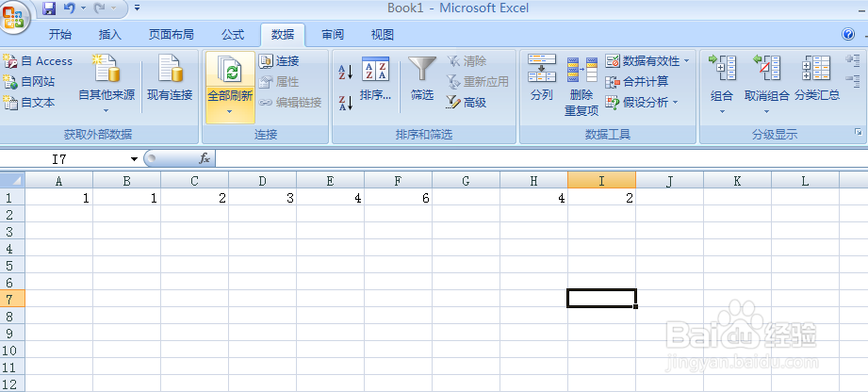Expand the 取消组合 dropdown arrow
The image size is (868, 392).
click(x=767, y=111)
